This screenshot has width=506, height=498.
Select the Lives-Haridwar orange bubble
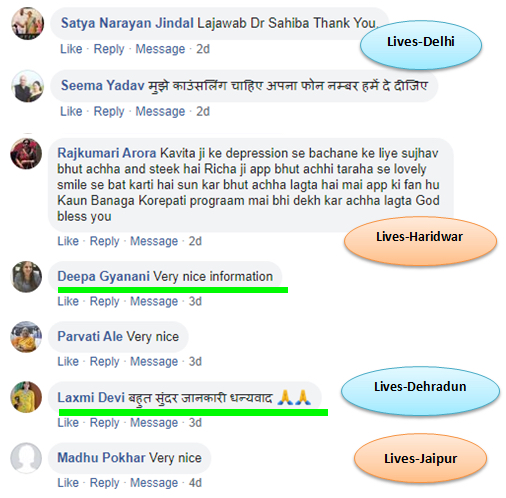click(420, 241)
